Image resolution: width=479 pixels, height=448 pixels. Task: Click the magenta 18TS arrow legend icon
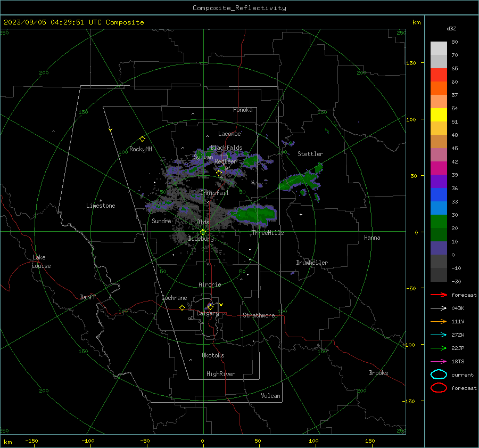click(439, 362)
